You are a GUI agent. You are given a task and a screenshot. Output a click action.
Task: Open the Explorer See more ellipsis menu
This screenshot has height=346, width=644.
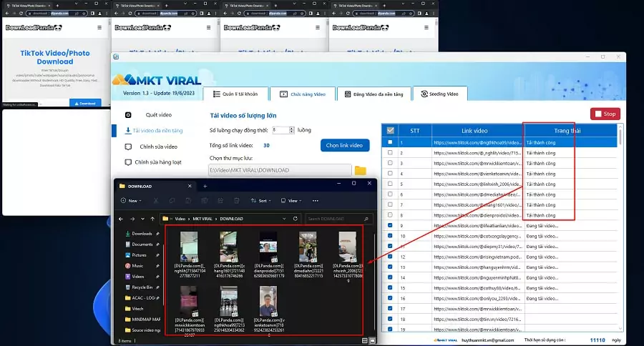[315, 201]
